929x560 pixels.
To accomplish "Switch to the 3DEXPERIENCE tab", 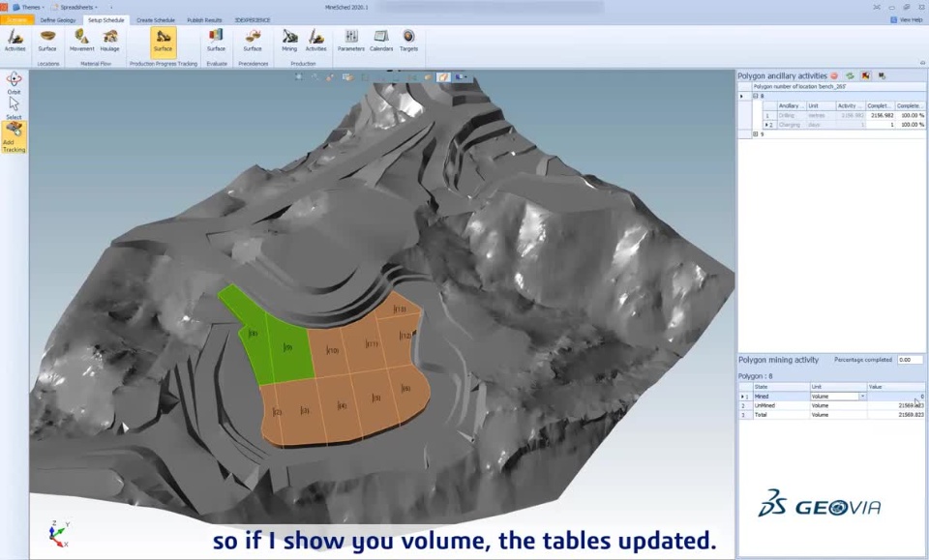I will pos(253,20).
